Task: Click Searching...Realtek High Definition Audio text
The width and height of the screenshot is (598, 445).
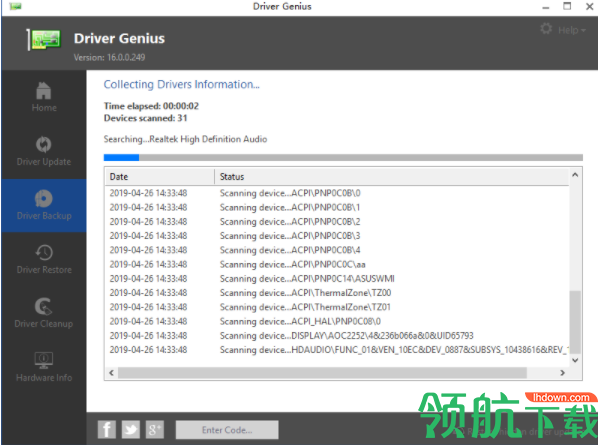Action: coord(185,139)
